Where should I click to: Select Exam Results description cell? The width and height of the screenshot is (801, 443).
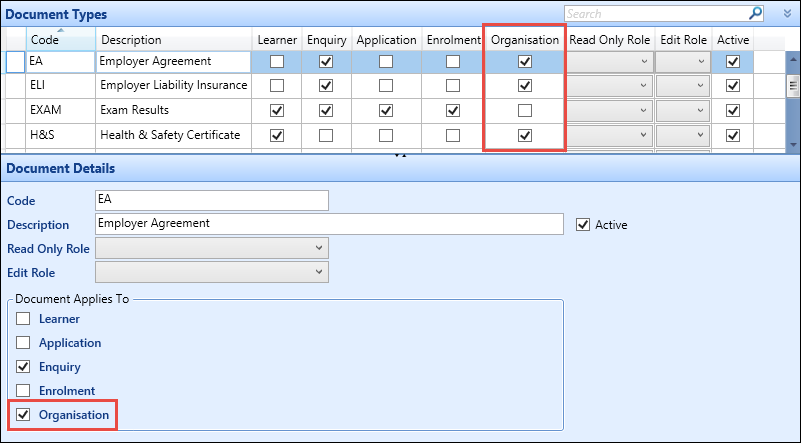point(174,110)
